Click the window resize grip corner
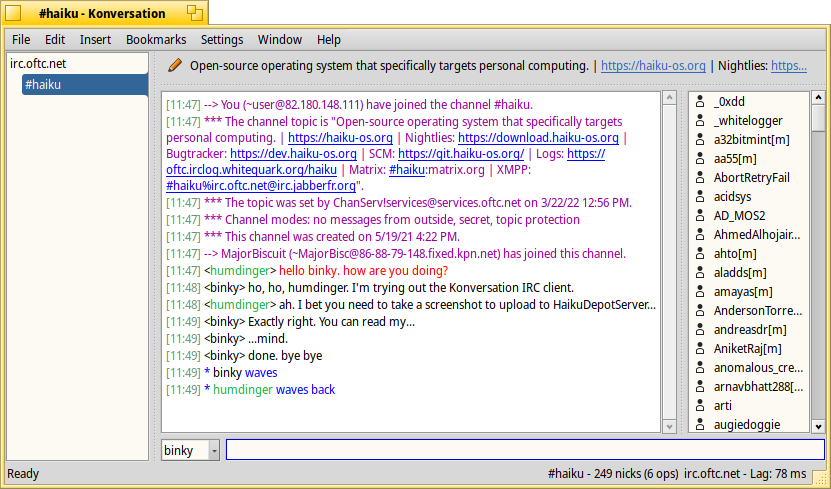This screenshot has height=489, width=831. (820, 478)
